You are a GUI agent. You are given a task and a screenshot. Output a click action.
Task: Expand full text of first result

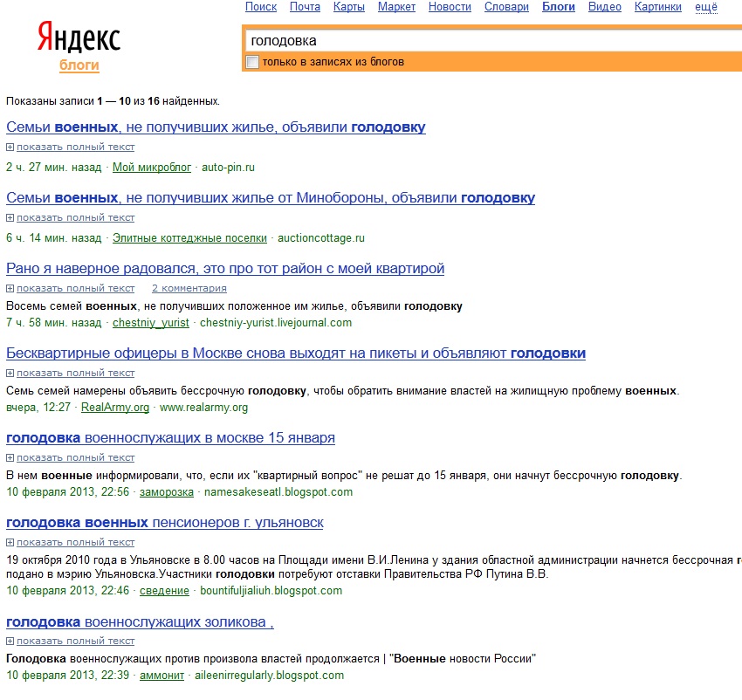pos(75,147)
